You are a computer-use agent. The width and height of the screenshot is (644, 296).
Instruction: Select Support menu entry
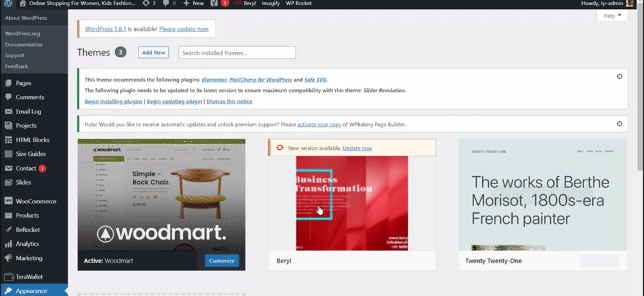[15, 55]
